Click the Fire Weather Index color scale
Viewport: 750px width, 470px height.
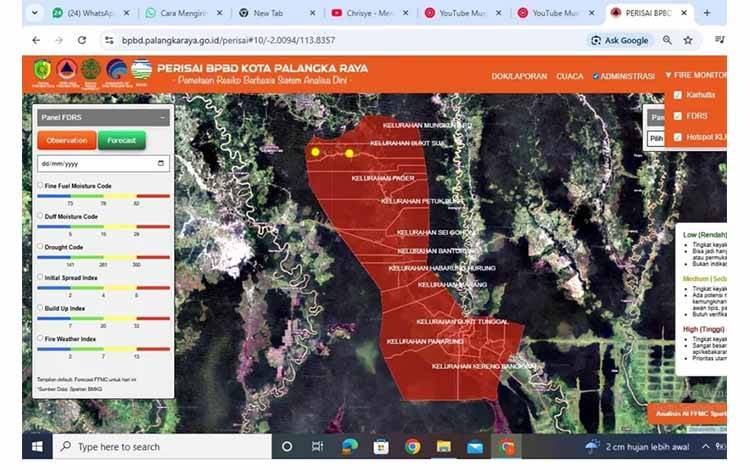[x=103, y=349]
